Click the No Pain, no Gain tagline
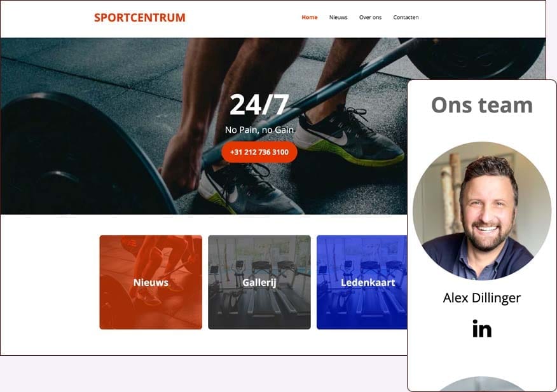The height and width of the screenshot is (392, 557). [x=259, y=130]
